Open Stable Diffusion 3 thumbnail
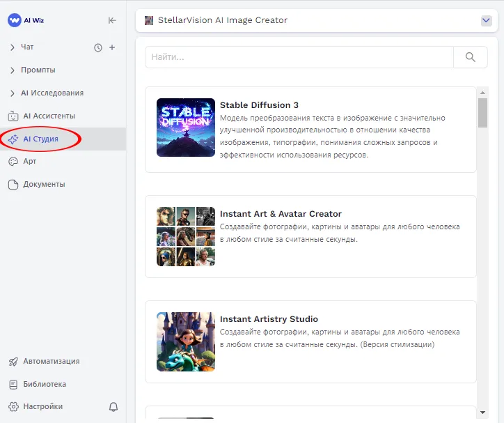The width and height of the screenshot is (504, 423). point(186,127)
